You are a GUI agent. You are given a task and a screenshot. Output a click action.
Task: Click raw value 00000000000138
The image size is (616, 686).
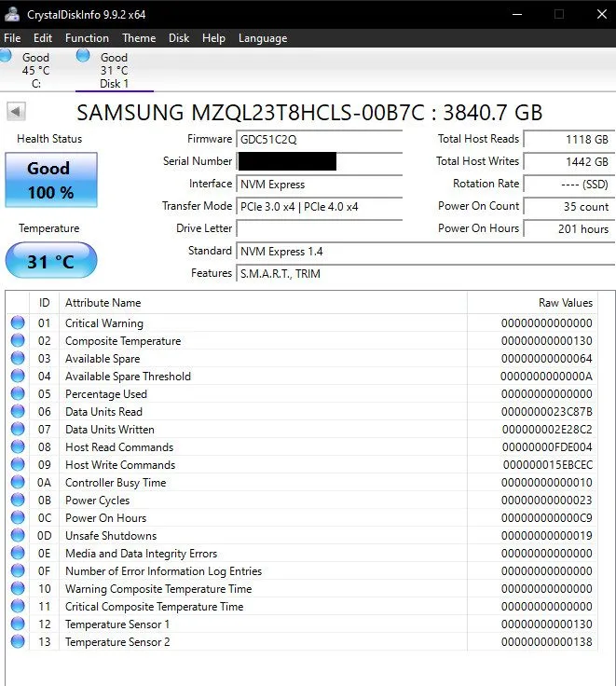tap(547, 642)
